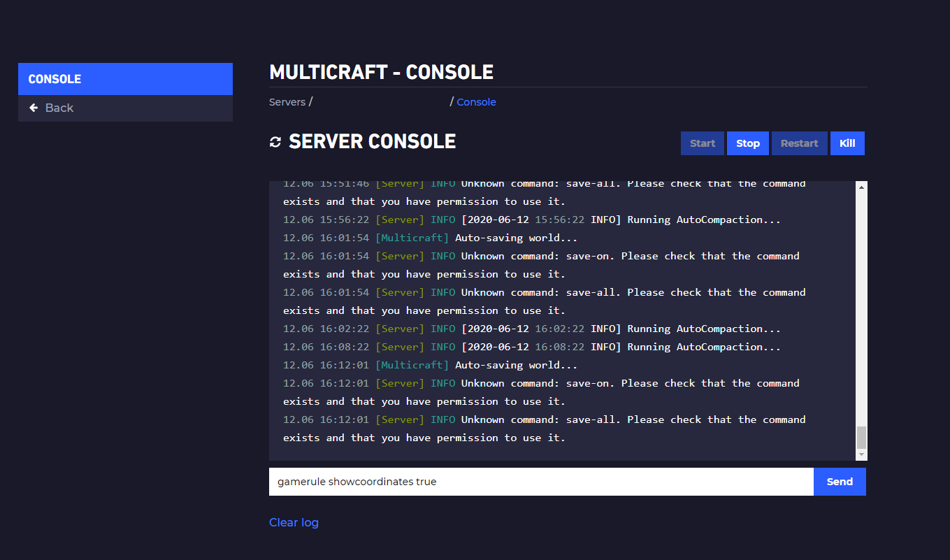Kill the server process
This screenshot has width=950, height=560.
tap(847, 143)
